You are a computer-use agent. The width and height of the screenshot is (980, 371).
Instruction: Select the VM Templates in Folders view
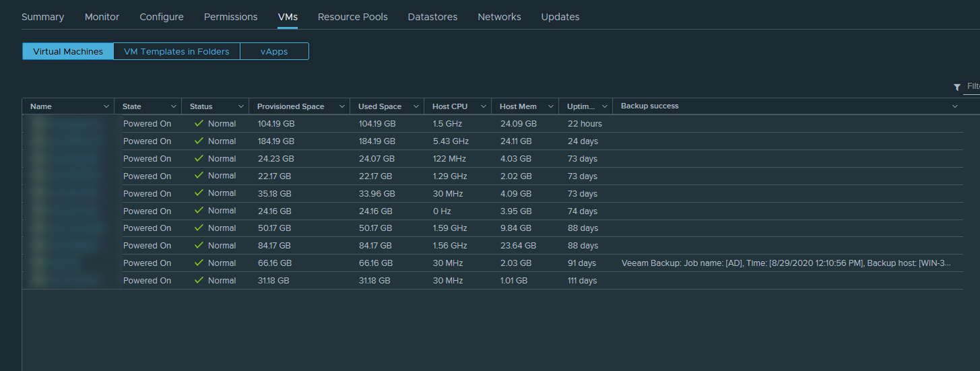point(176,52)
